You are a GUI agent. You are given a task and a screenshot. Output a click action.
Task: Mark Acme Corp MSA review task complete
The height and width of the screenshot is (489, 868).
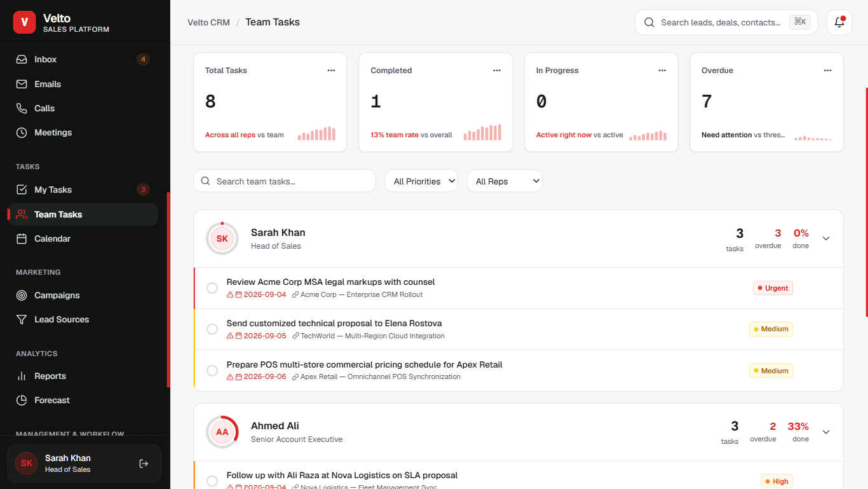(212, 288)
